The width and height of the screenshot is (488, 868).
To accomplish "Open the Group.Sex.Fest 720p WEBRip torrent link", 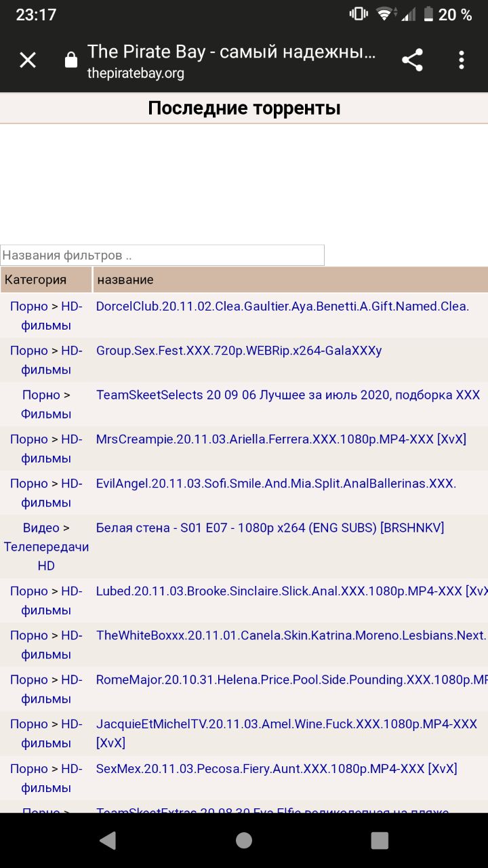I will 239,351.
